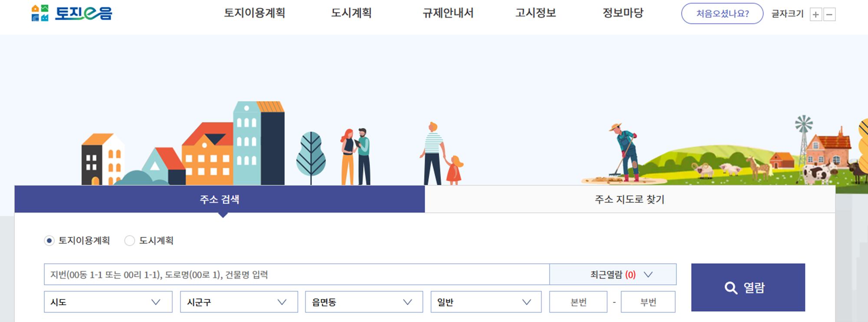
Task: Focus the address search input field
Action: pyautogui.click(x=297, y=274)
